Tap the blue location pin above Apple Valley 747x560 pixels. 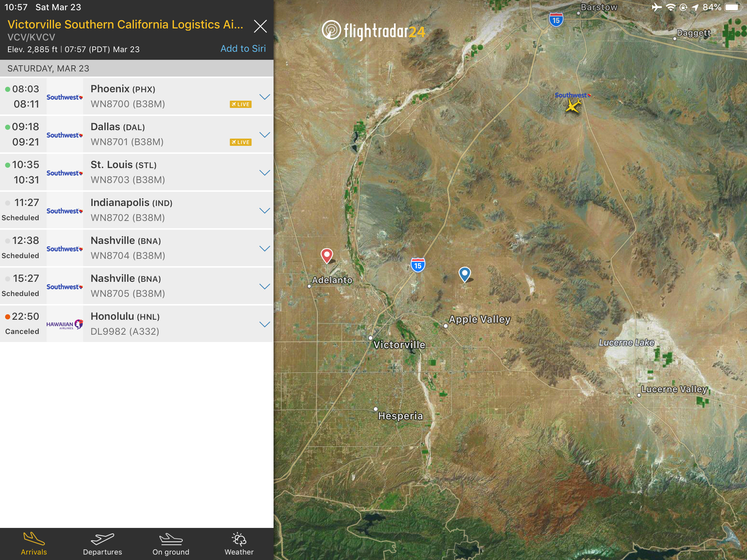coord(464,273)
